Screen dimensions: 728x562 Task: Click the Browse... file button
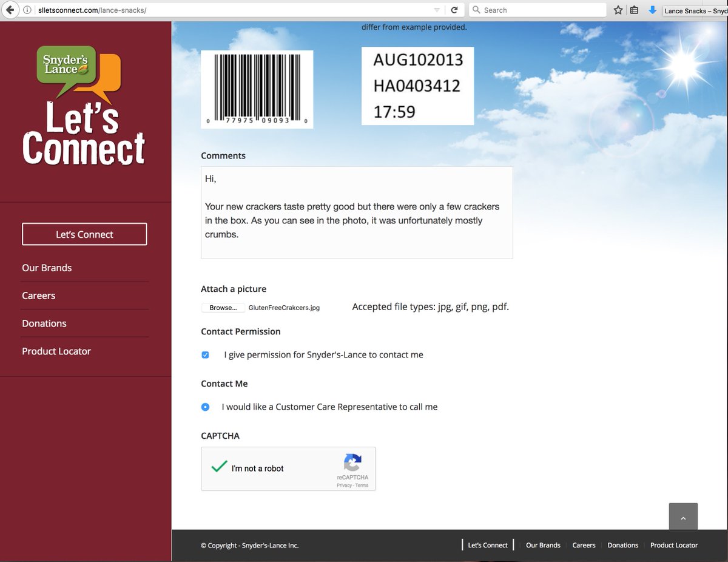click(x=223, y=308)
